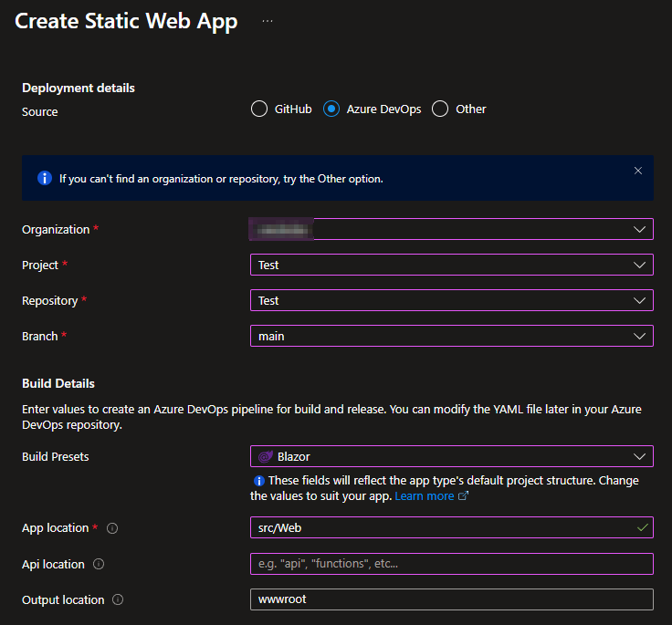The image size is (672, 625).
Task: Select the GitHub source radio button
Action: [259, 109]
